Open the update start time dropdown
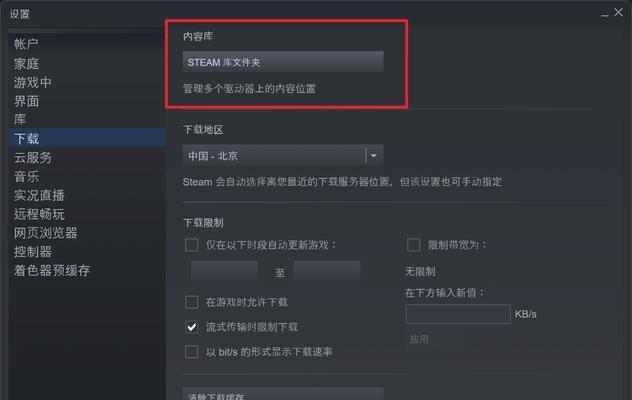The image size is (632, 400). [225, 271]
